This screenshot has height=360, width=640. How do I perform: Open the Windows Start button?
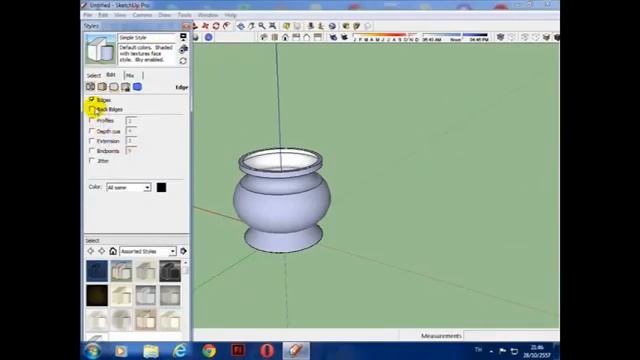point(92,351)
